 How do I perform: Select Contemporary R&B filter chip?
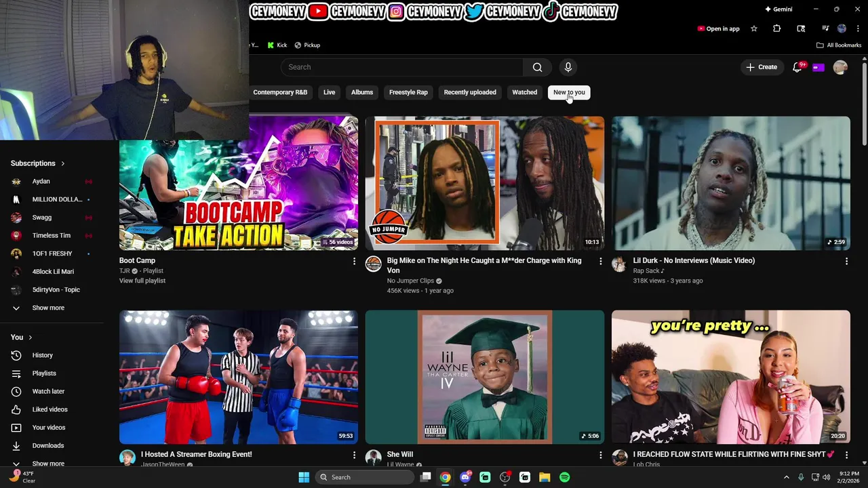point(280,92)
